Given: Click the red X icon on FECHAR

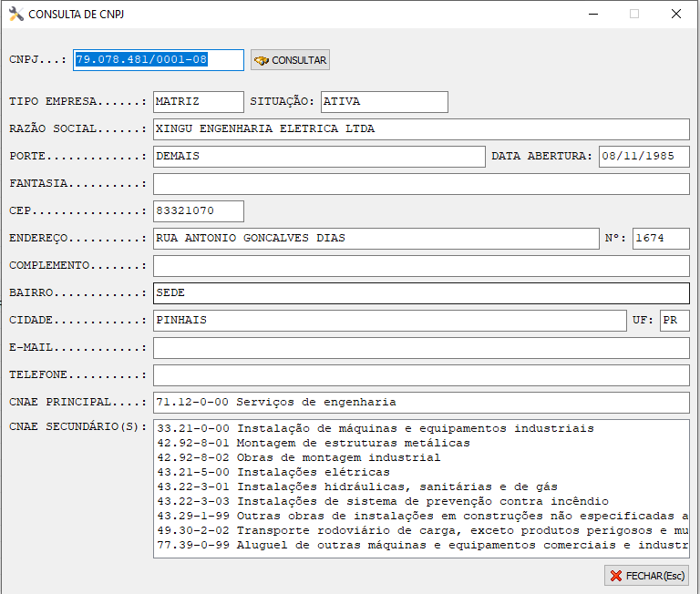Looking at the screenshot, I should coord(616,576).
